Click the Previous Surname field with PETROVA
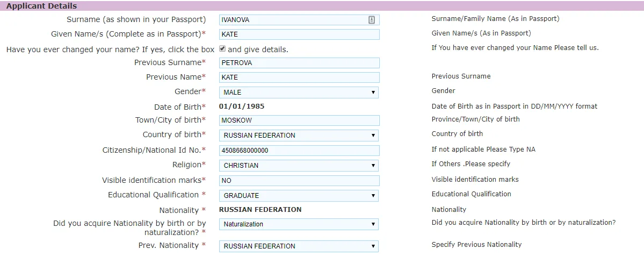644x256 pixels. pos(299,63)
